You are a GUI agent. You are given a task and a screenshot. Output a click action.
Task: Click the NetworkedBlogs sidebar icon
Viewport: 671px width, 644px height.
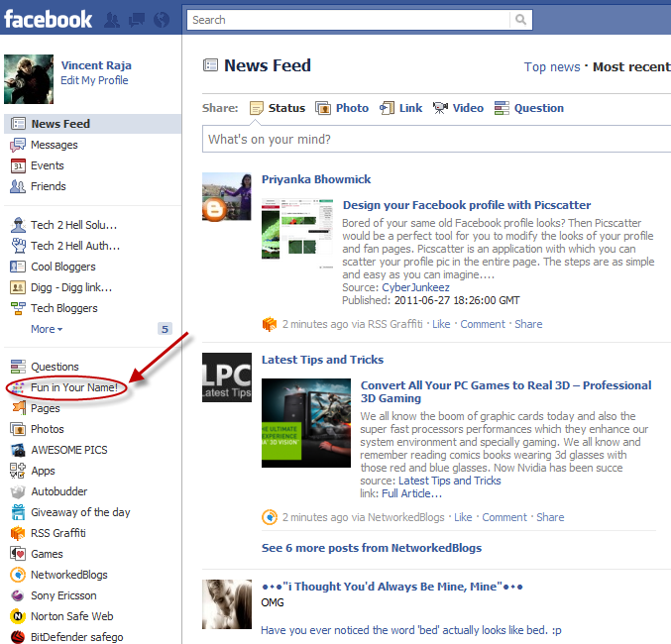[x=18, y=575]
